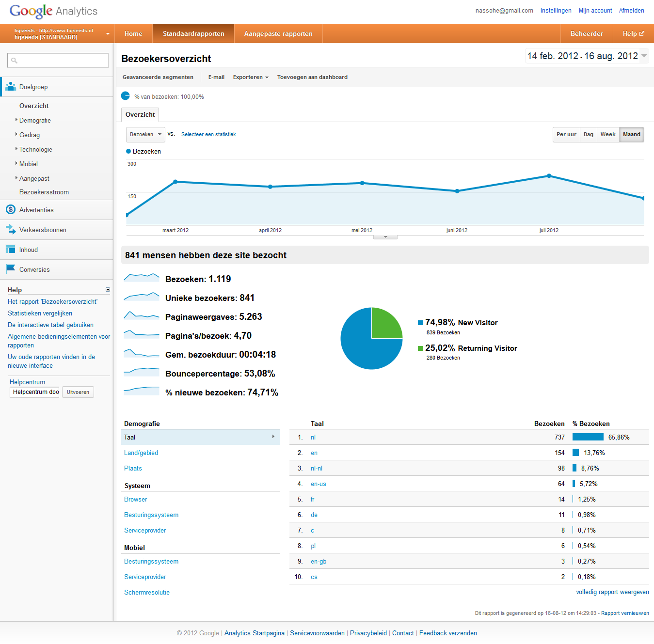
Task: Click the Advertenties dollar icon
Action: click(11, 209)
